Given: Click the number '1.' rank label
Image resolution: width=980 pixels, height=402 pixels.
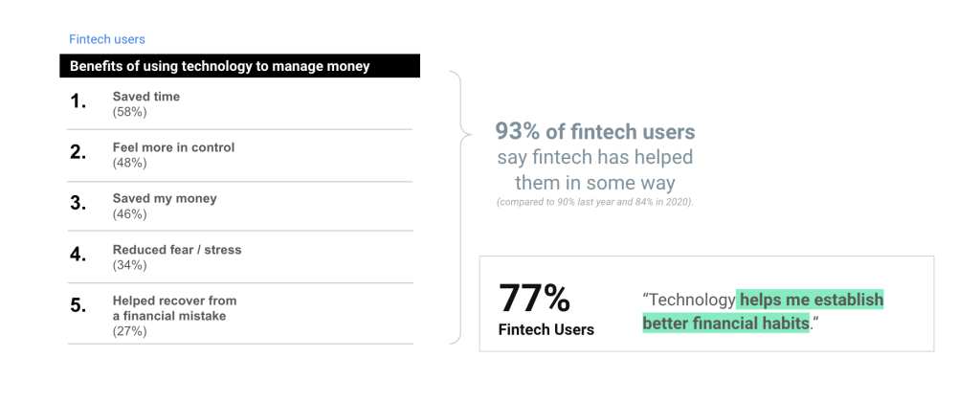Looking at the screenshot, I should [x=78, y=101].
